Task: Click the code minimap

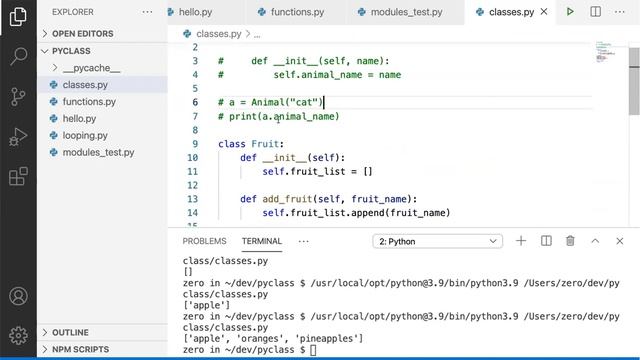Action: coord(605,52)
